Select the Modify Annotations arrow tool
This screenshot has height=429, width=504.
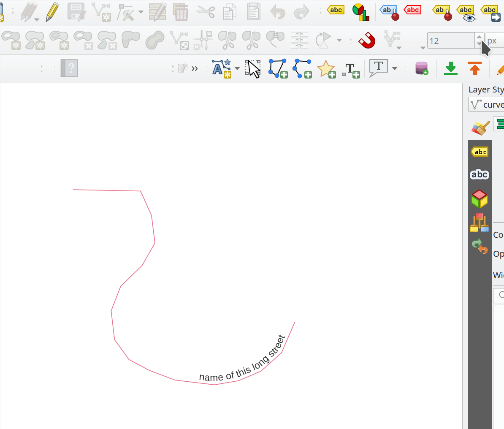(253, 68)
